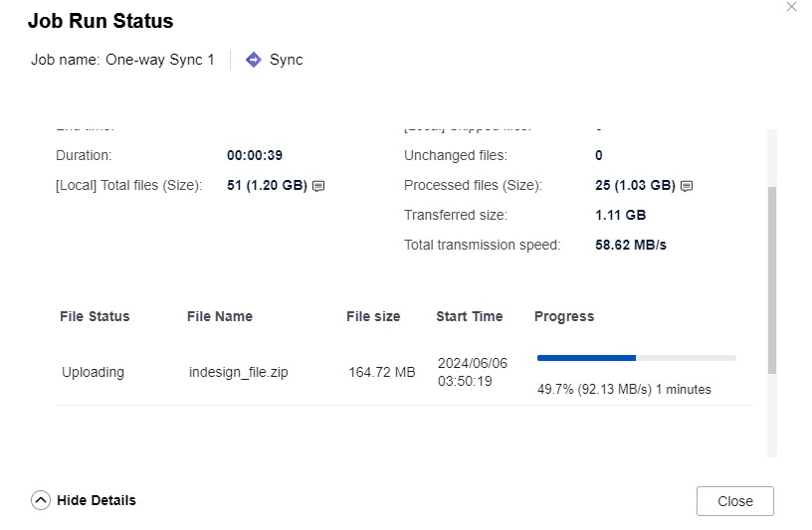Viewport: 812px width, 530px height.
Task: Open note icon beside Processed files size
Action: (687, 186)
